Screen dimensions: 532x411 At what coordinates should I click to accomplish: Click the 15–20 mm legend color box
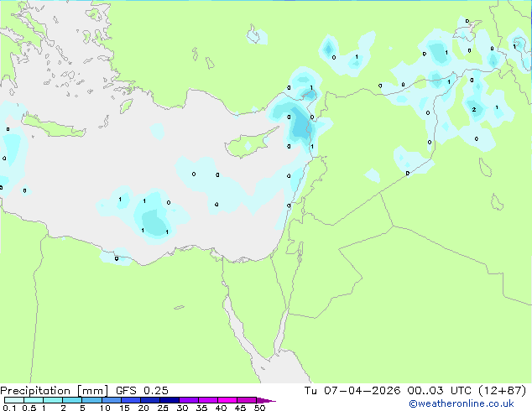coord(130,400)
